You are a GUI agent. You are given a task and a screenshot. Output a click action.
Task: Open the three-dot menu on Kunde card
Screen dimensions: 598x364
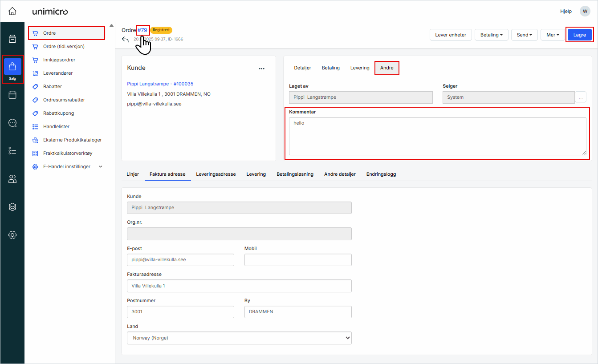pos(262,69)
